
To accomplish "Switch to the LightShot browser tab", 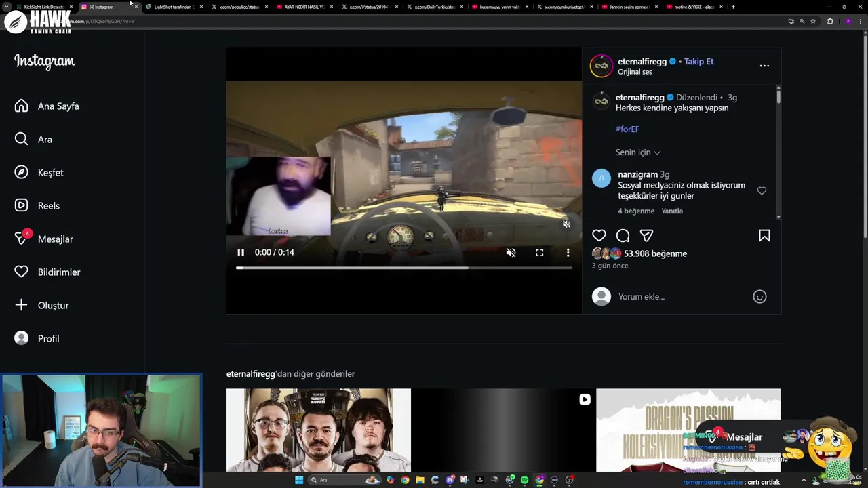I will coord(174,7).
